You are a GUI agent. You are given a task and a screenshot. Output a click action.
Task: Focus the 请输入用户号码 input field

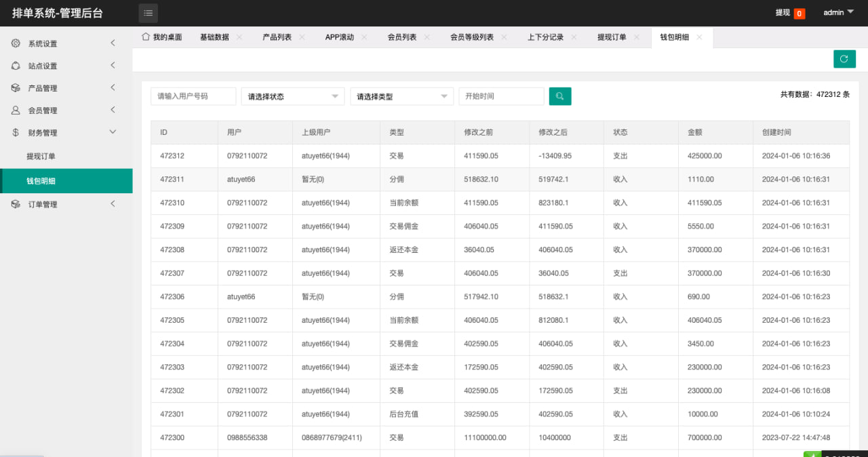(193, 96)
